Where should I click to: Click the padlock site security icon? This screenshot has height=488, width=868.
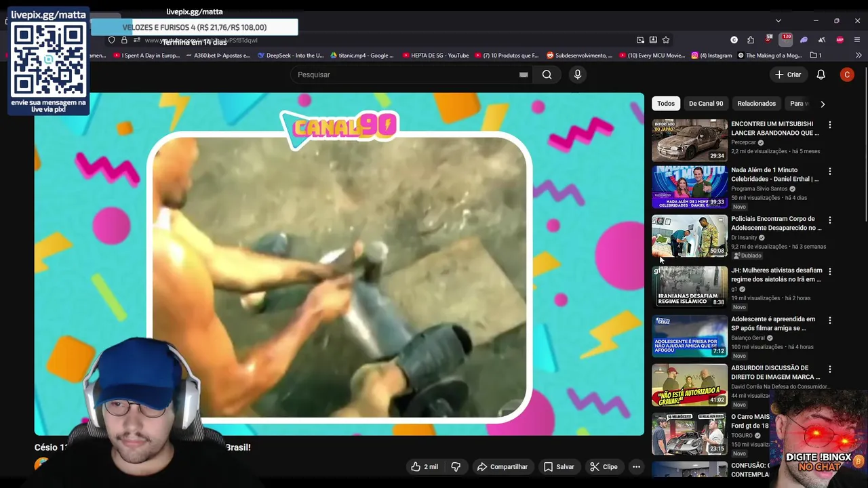point(124,40)
